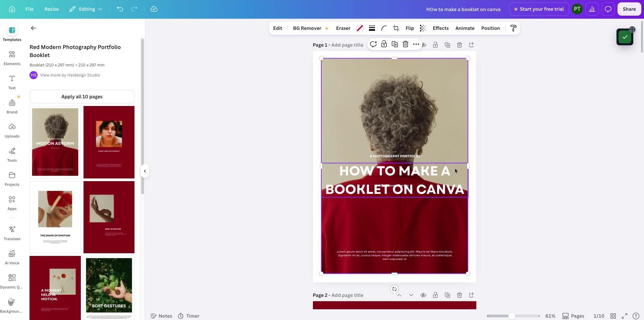Toggle the Pages thumbnail strip
This screenshot has height=320, width=644.
[x=574, y=316]
